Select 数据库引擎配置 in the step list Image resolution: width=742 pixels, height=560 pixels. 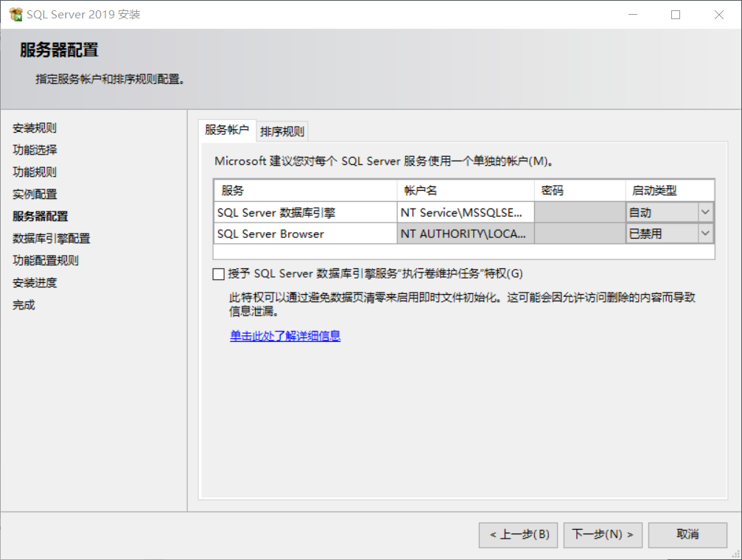(51, 238)
